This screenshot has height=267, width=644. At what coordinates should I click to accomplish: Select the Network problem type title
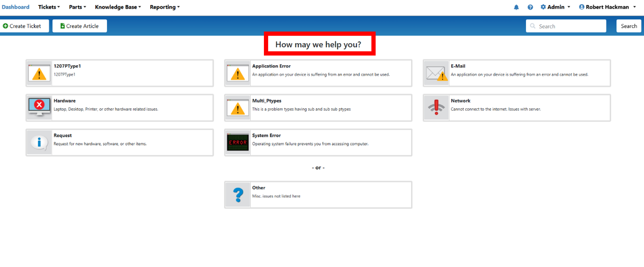[460, 101]
